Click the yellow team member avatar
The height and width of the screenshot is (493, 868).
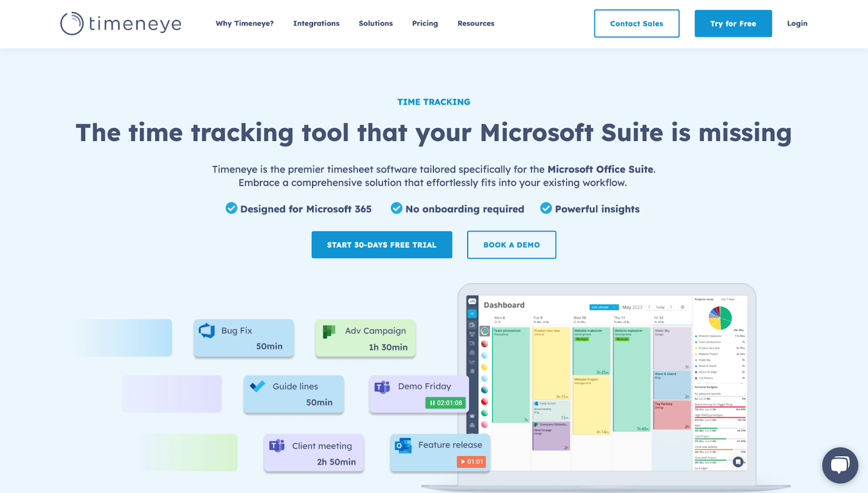point(484,367)
